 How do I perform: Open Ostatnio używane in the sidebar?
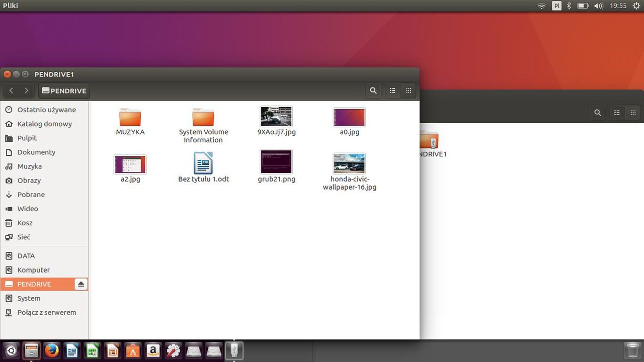click(x=44, y=110)
